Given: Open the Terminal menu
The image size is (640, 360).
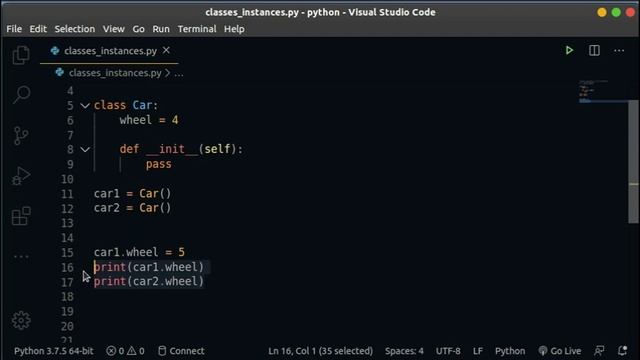Looking at the screenshot, I should (197, 29).
